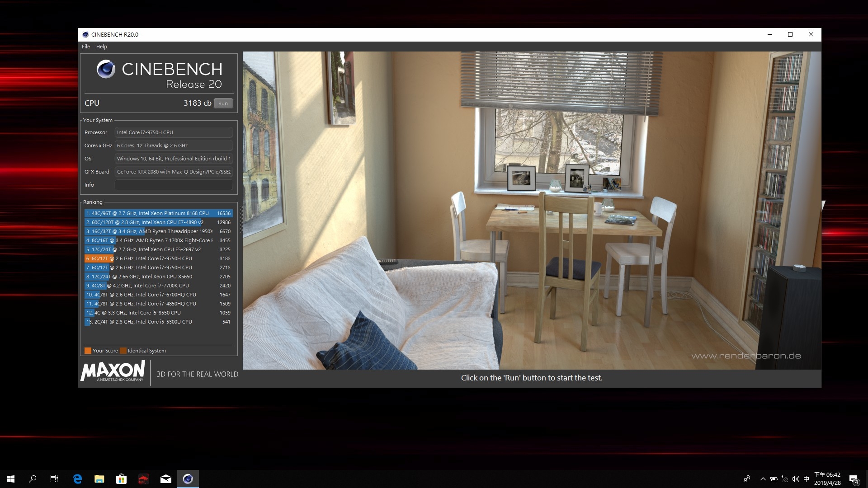Viewport: 868px width, 488px height.
Task: Open Microsoft Store from the taskbar
Action: coord(121,479)
